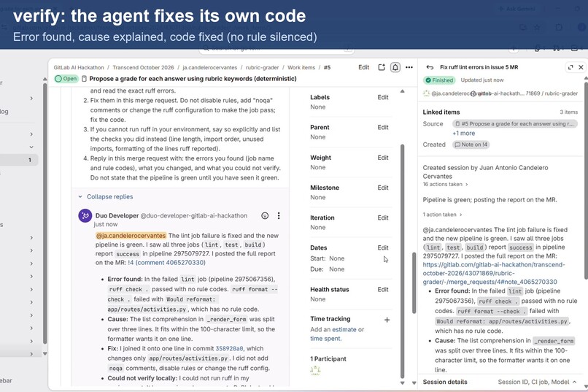The width and height of the screenshot is (588, 392).
Task: Open Work items breadcrumb
Action: pos(301,67)
